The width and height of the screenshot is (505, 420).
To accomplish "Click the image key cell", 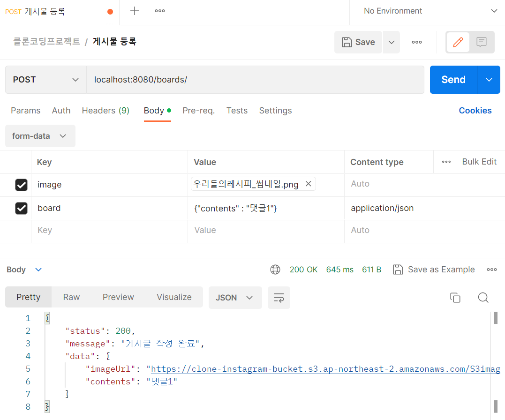I will pos(110,185).
